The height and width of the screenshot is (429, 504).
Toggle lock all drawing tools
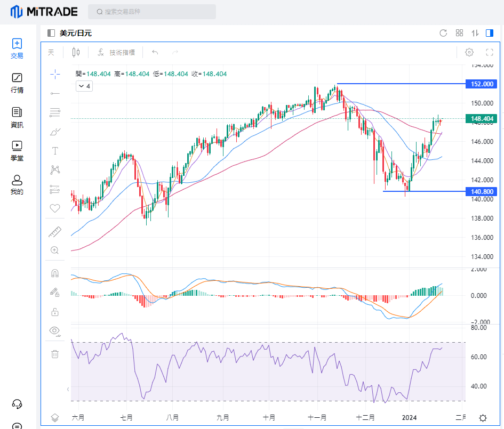54,312
